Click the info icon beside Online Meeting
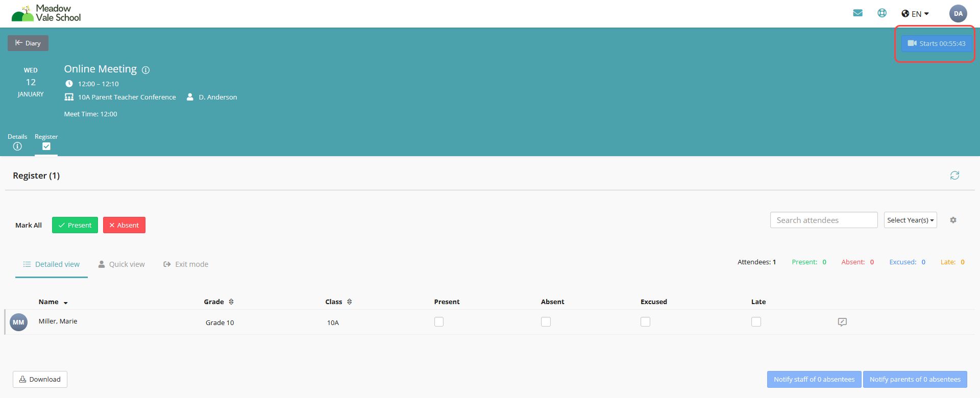980x398 pixels. point(145,70)
